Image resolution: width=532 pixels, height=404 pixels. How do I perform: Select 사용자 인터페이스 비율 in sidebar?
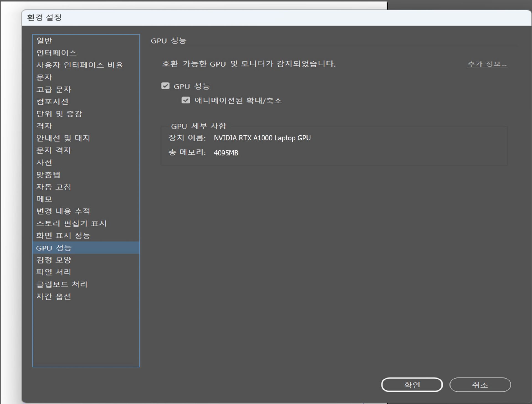80,65
